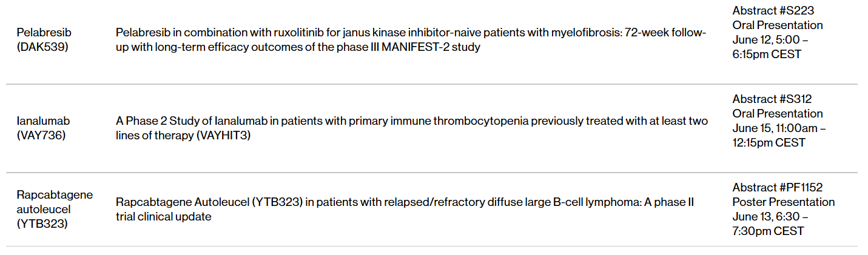This screenshot has height=255, width=868.
Task: Click the Pelabresib MANIFEST-2 study title text
Action: pyautogui.click(x=411, y=39)
